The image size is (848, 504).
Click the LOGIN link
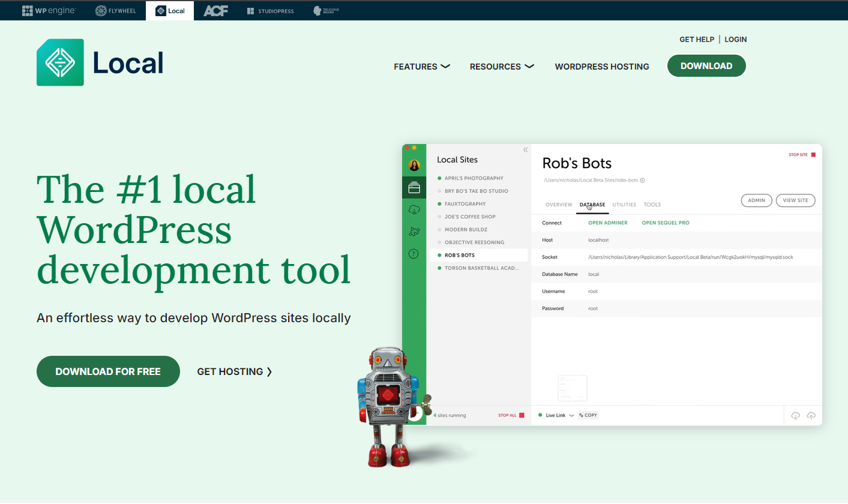point(736,40)
